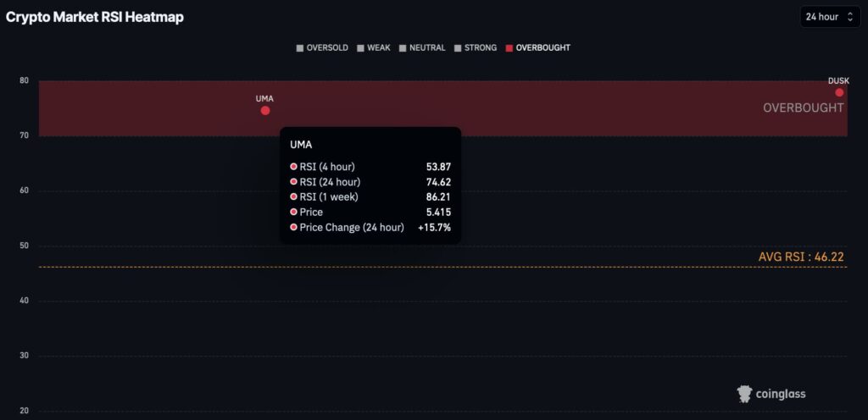Click the DUSK label on the chart
Viewport: 868px width, 420px height.
coord(838,80)
